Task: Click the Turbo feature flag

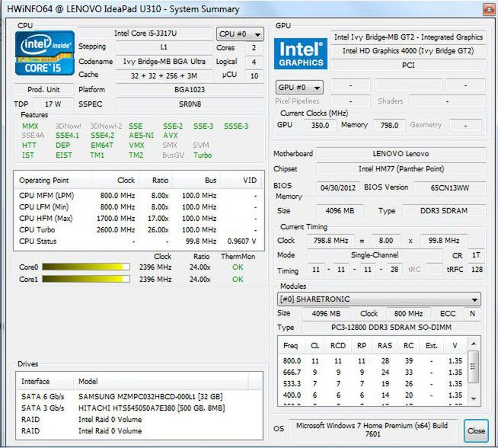Action: click(203, 155)
